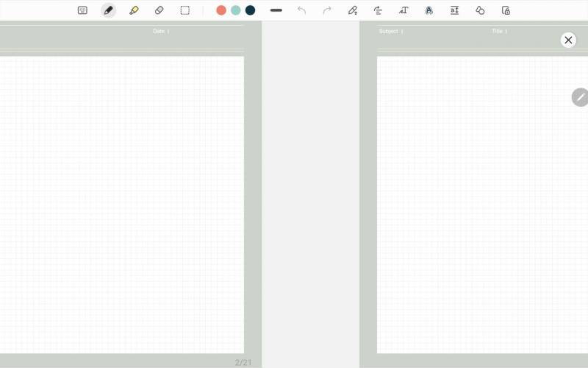The width and height of the screenshot is (588, 368).
Task: Open the shapes tool
Action: point(480,10)
